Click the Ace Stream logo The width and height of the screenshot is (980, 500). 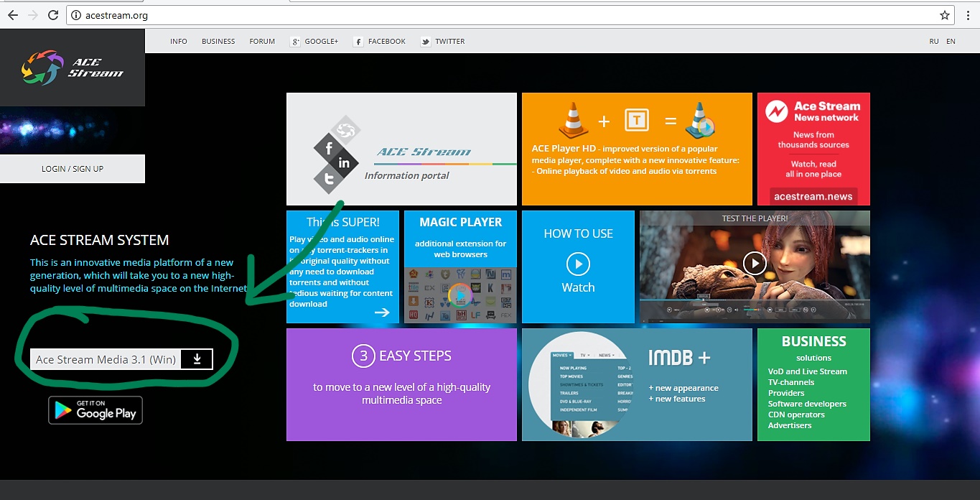pos(72,68)
